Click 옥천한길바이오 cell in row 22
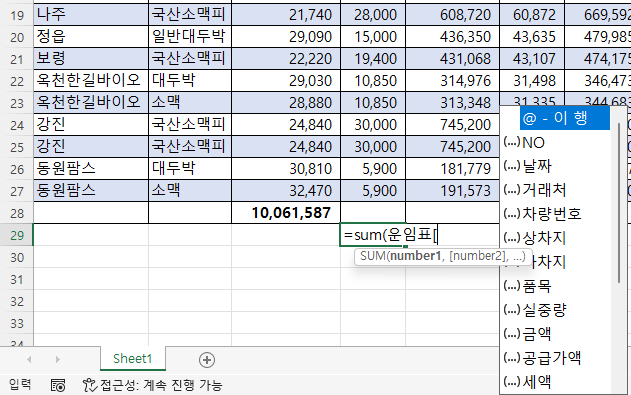This screenshot has height=395, width=631. (91, 80)
